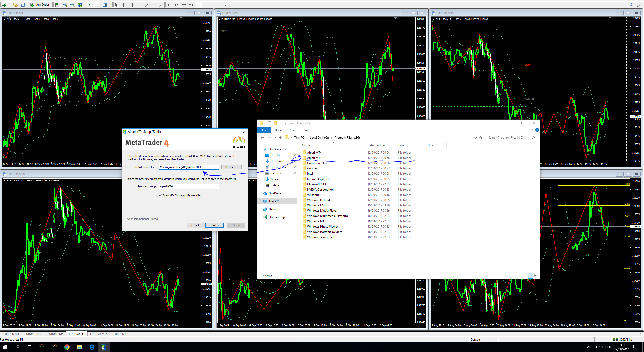Open new chart dropdown arrow
The image size is (644, 352).
click(8, 5)
